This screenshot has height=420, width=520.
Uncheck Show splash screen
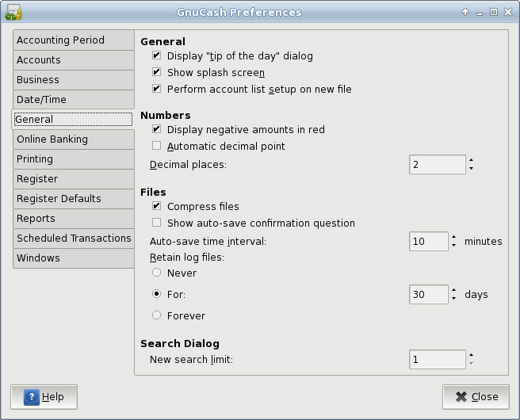(x=156, y=72)
